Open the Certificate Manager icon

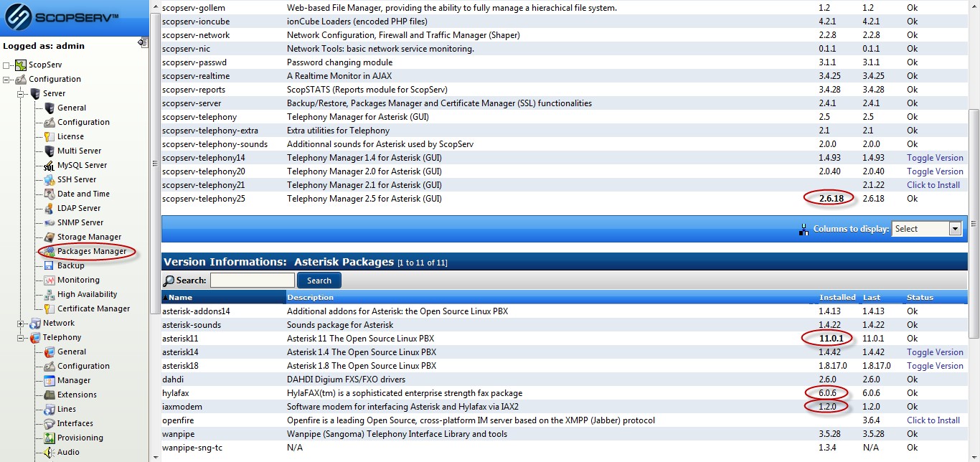click(50, 309)
